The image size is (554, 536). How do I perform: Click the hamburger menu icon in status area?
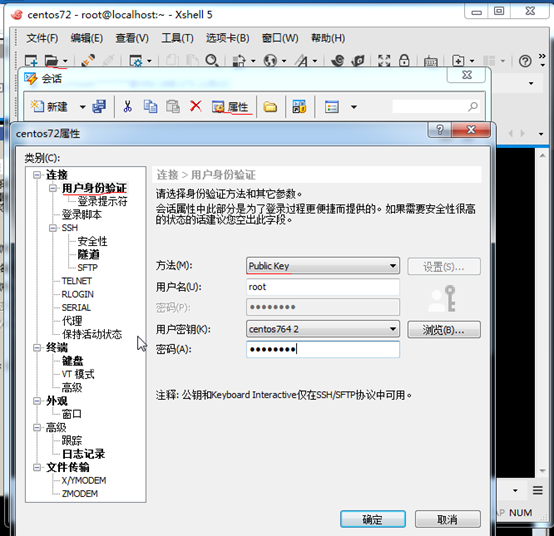(x=538, y=490)
